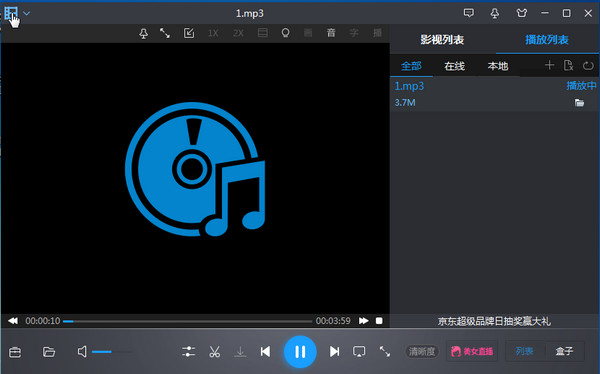
Task: Skip to the next track
Action: point(334,351)
